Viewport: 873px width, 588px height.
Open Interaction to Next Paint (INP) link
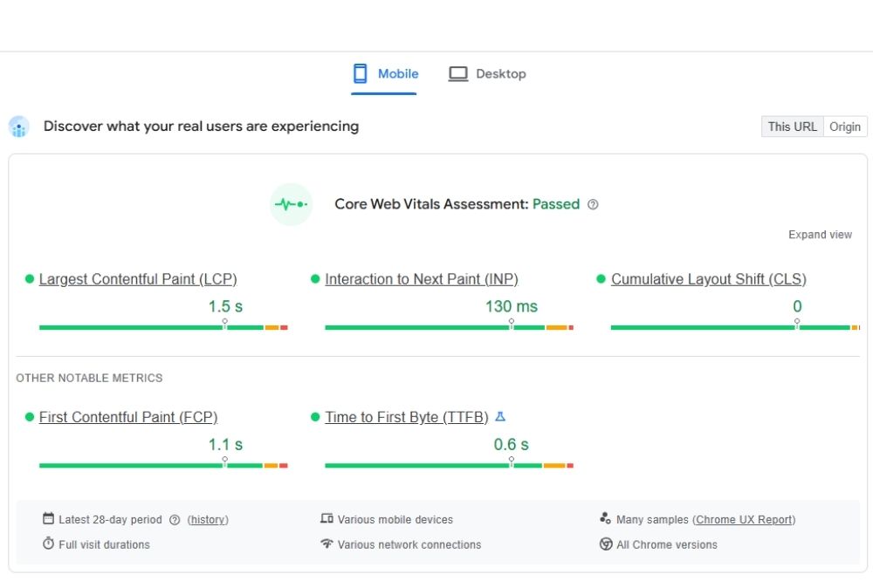pos(422,278)
